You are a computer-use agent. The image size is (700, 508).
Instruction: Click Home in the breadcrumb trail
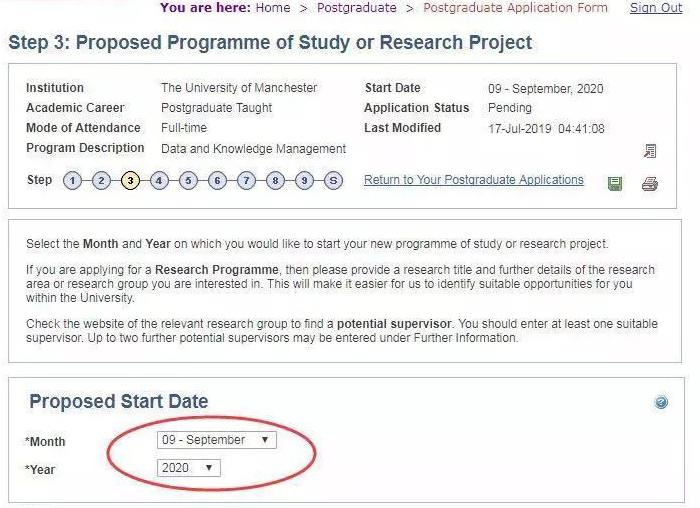click(x=273, y=8)
